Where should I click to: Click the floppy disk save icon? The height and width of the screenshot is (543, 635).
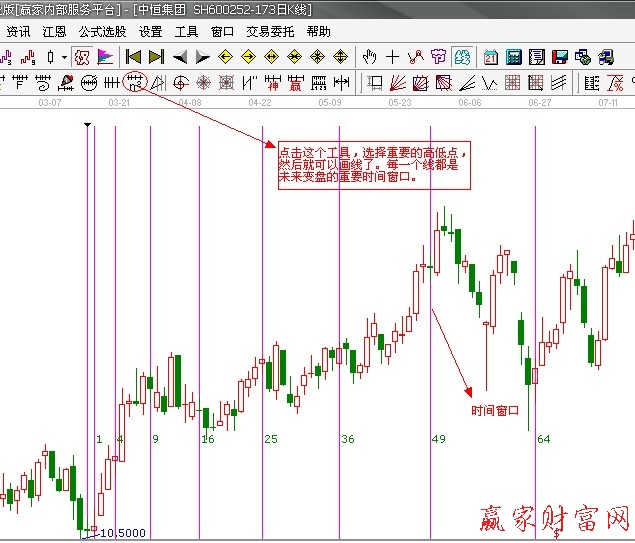(x=560, y=57)
